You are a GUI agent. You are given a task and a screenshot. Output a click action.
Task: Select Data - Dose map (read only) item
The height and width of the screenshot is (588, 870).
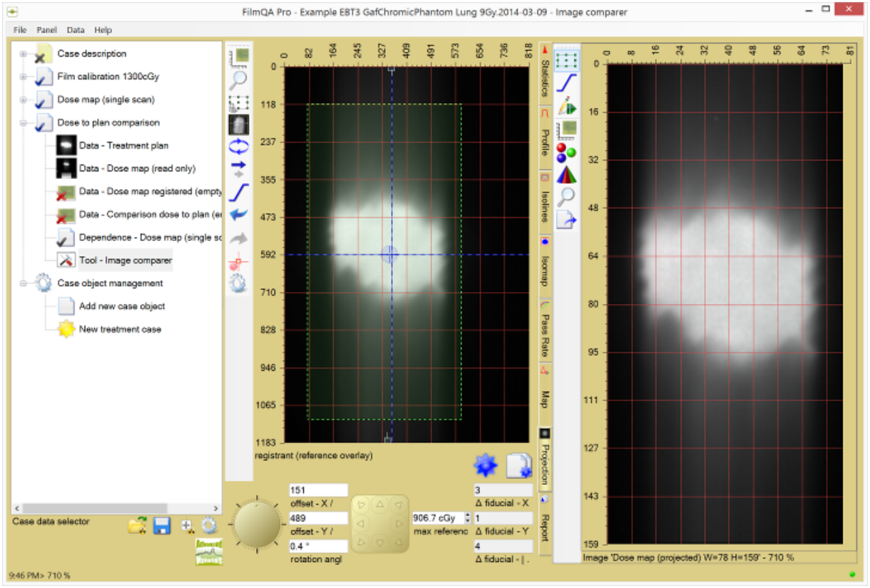(x=137, y=169)
